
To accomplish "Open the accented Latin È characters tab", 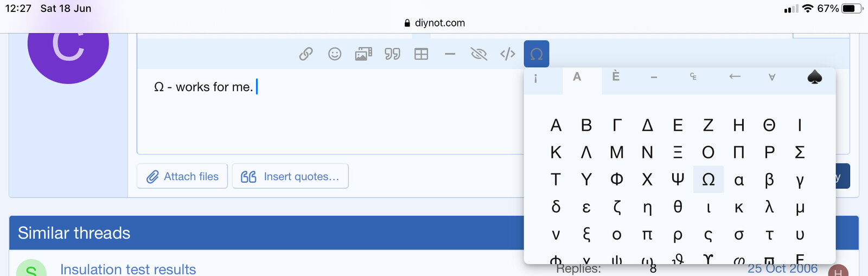I will pos(616,77).
